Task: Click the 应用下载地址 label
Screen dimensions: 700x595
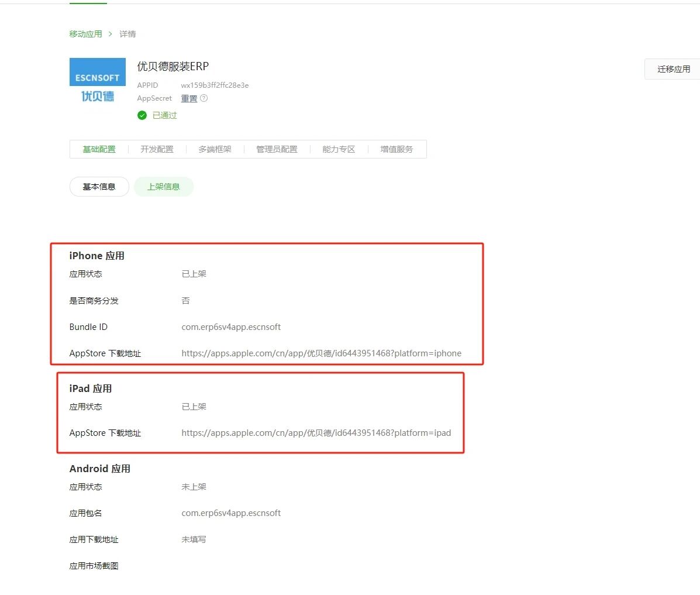Action: point(94,539)
